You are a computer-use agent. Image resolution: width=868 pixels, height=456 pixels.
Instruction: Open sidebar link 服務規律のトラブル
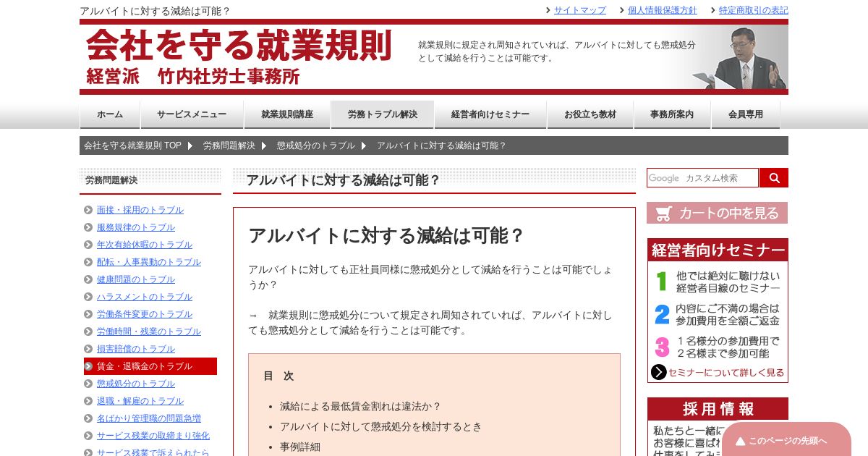[136, 227]
